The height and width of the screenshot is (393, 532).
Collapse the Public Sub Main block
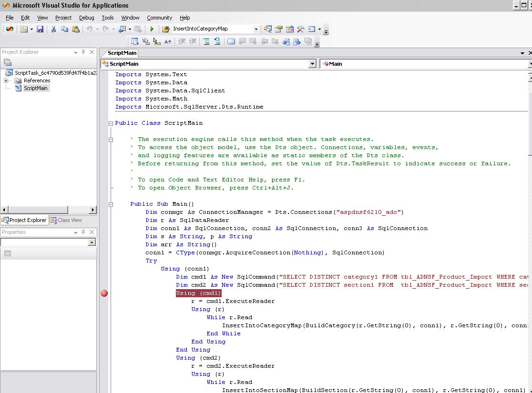tap(111, 204)
